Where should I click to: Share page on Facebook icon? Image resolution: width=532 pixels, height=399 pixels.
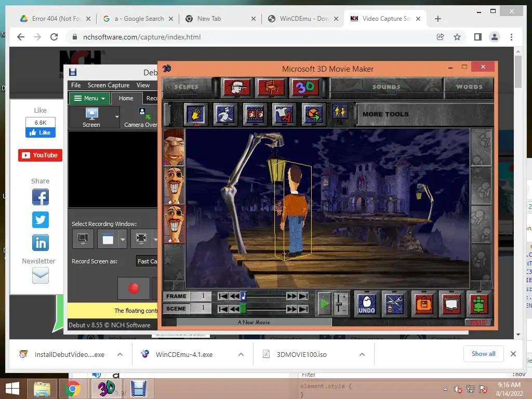(x=41, y=197)
